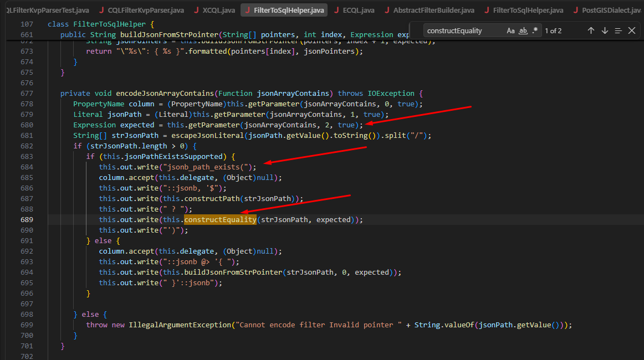Go to next match arrow
644x360 pixels.
click(x=605, y=31)
